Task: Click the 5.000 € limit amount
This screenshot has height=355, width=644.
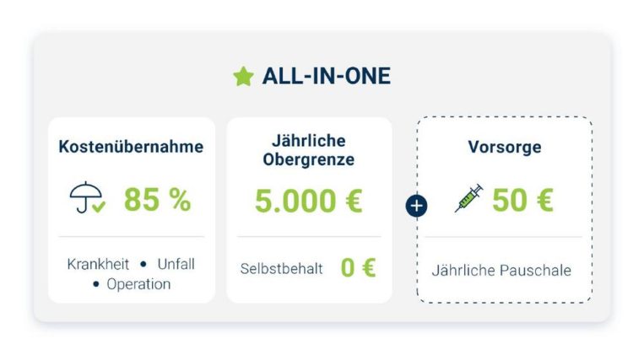Action: pos(308,201)
